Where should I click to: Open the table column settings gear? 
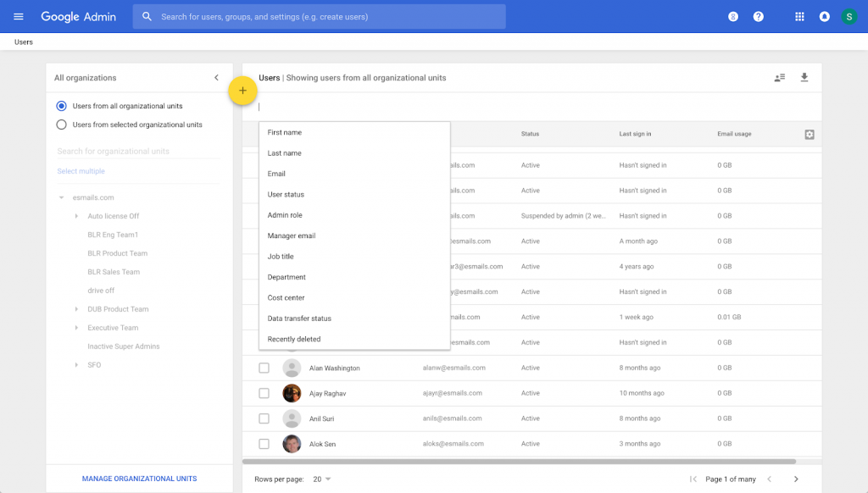810,135
